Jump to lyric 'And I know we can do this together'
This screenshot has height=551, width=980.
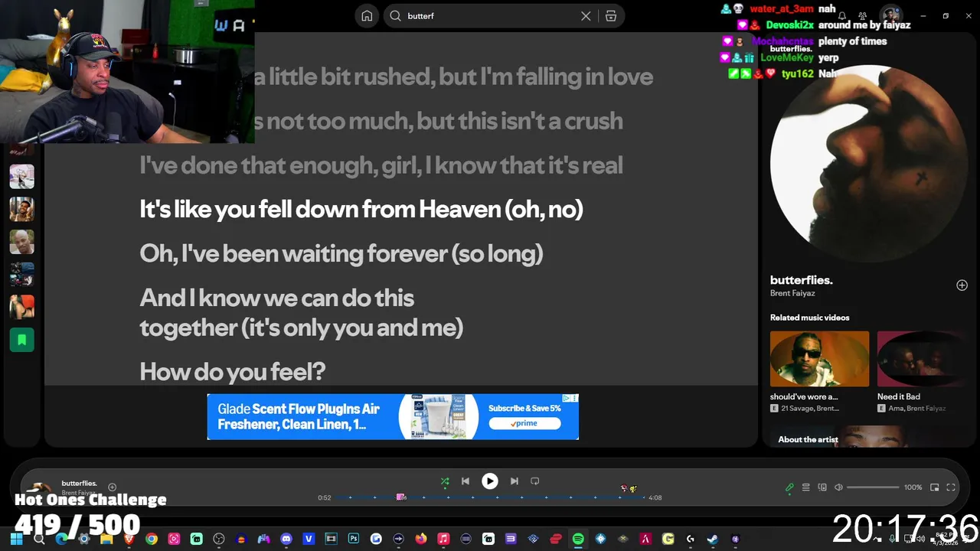pyautogui.click(x=302, y=313)
